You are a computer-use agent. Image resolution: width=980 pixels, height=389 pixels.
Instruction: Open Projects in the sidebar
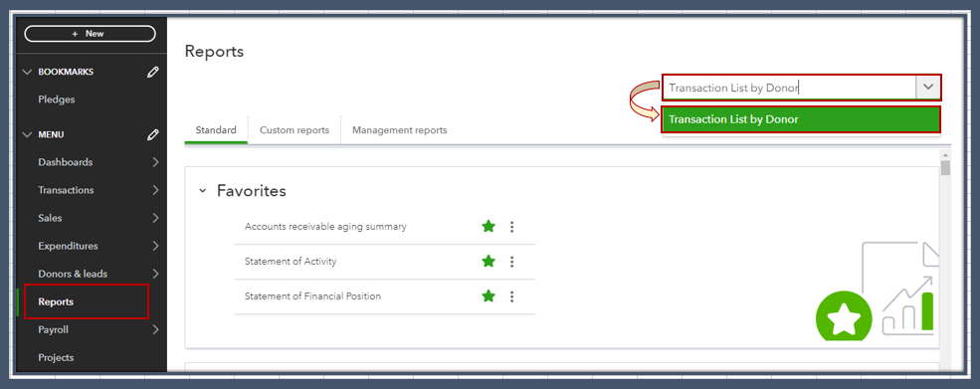[57, 358]
